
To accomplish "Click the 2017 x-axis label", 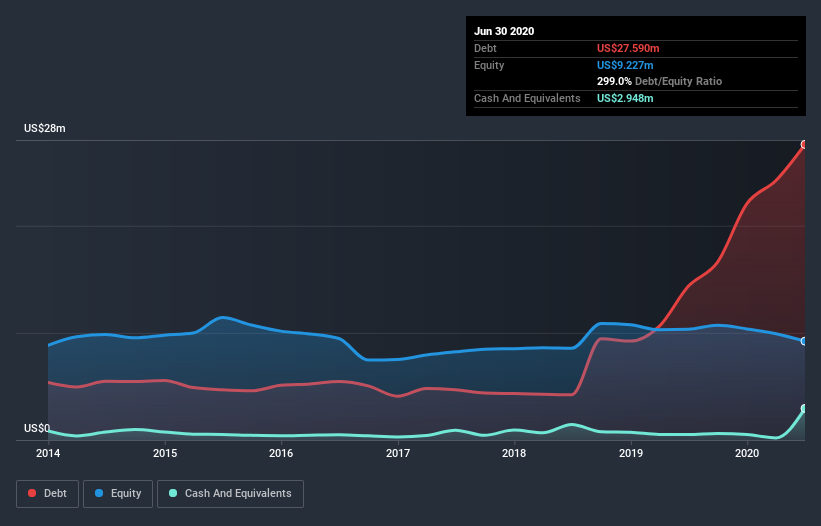I will click(398, 453).
